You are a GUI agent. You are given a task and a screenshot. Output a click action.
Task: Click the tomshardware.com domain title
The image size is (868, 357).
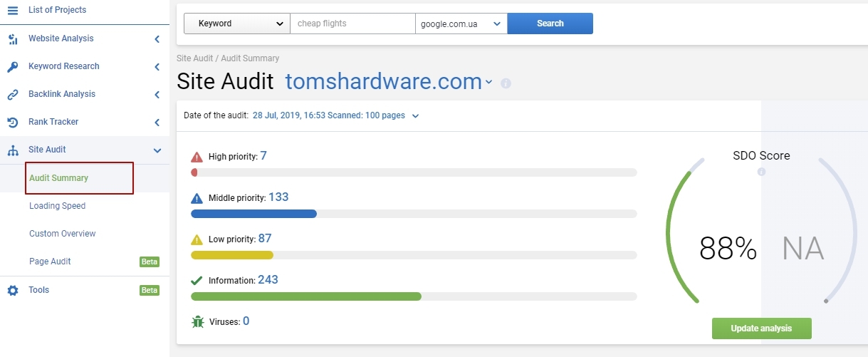pos(384,82)
